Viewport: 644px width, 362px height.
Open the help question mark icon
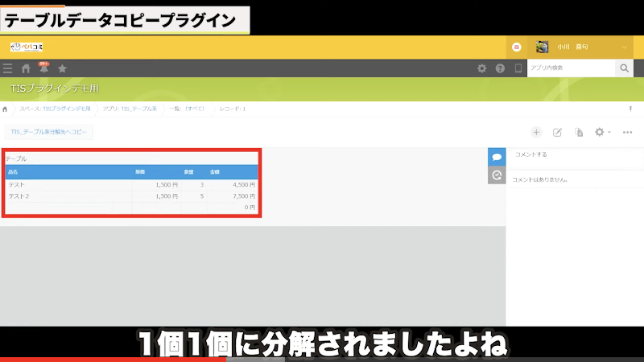click(x=500, y=69)
